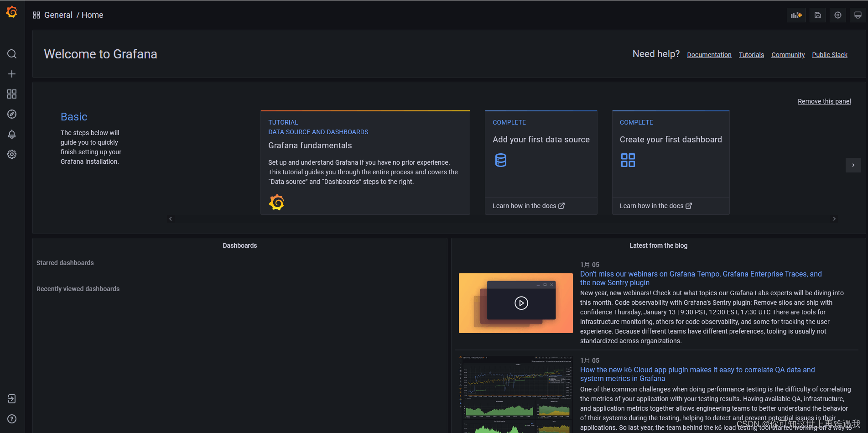Open the Alerting bell icon
Image resolution: width=868 pixels, height=433 pixels.
click(12, 134)
